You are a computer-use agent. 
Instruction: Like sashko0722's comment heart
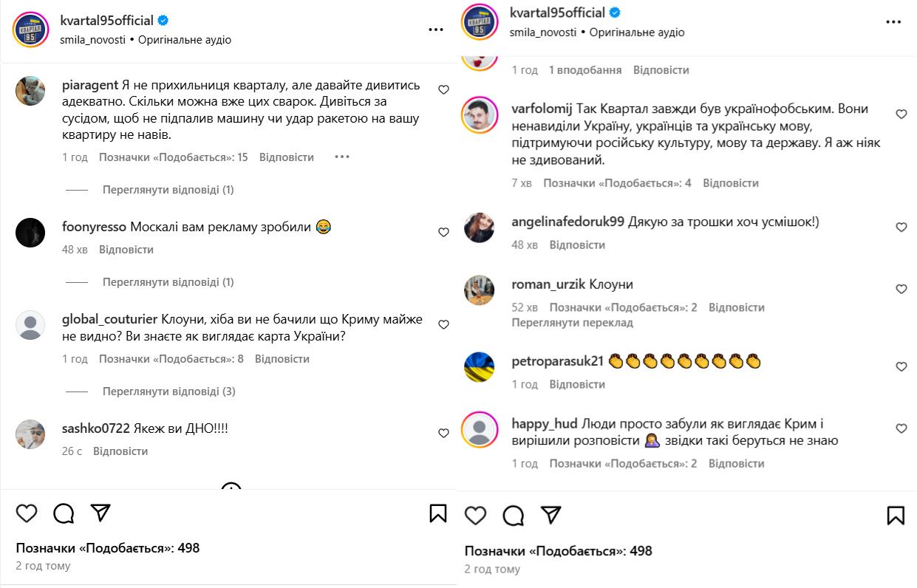443,434
